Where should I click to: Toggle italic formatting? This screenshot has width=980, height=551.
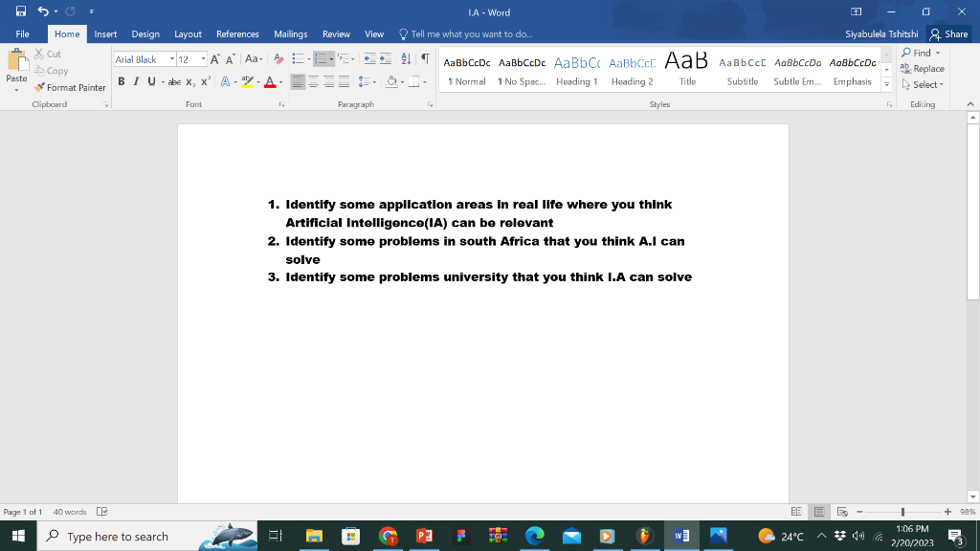[136, 80]
